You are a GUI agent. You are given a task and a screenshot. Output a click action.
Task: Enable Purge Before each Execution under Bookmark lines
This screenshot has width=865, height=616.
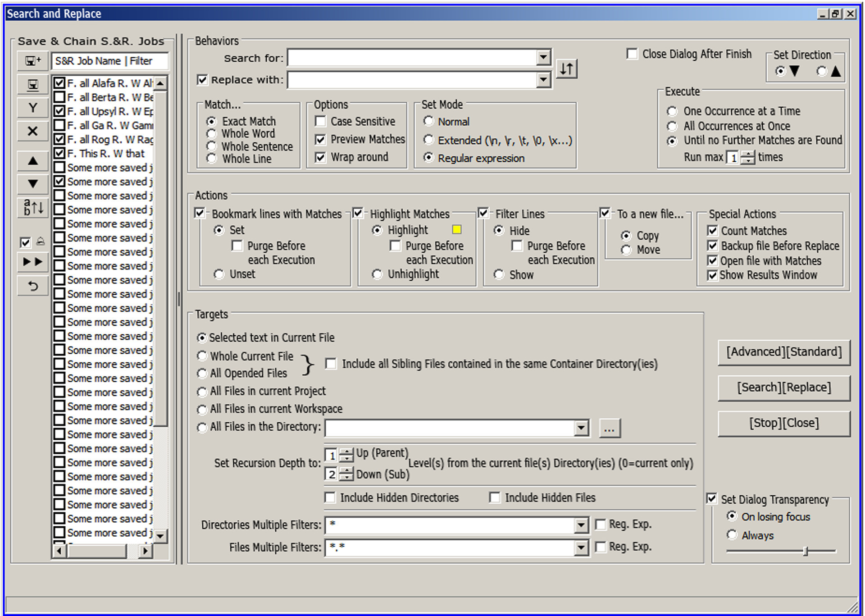coord(237,246)
